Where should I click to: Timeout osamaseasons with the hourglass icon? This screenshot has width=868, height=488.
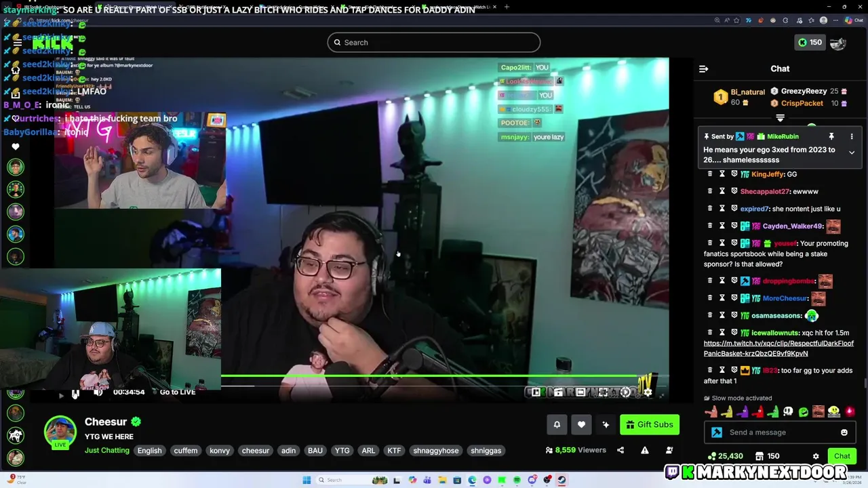coord(722,315)
